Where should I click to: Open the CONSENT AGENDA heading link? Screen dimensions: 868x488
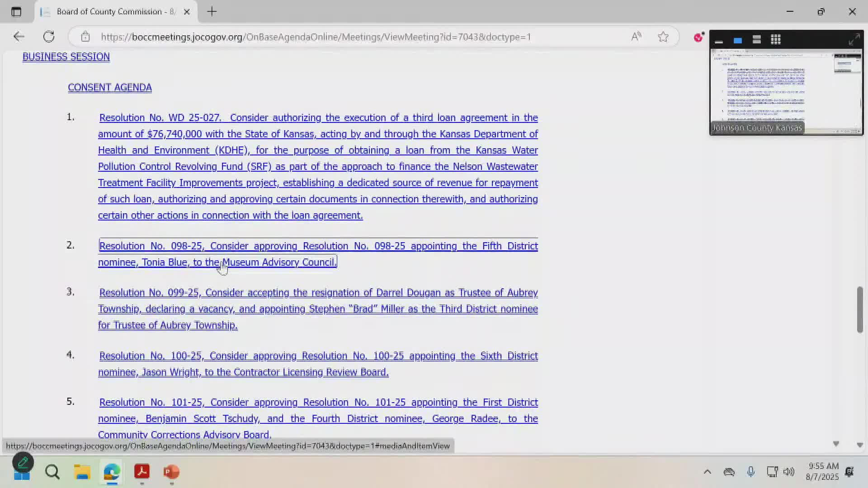tap(110, 87)
